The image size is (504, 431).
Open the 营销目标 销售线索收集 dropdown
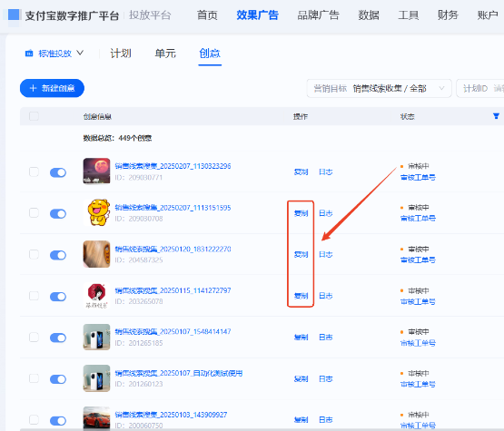click(380, 88)
